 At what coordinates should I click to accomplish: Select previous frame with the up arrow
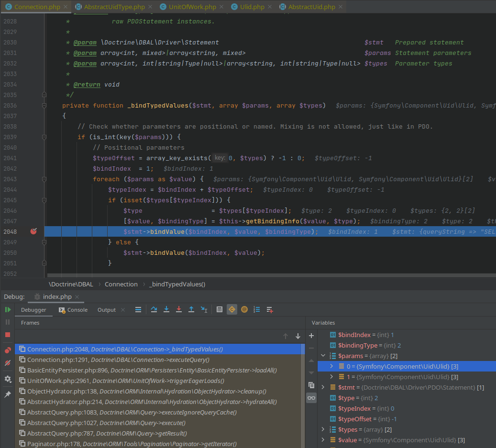coord(286,336)
